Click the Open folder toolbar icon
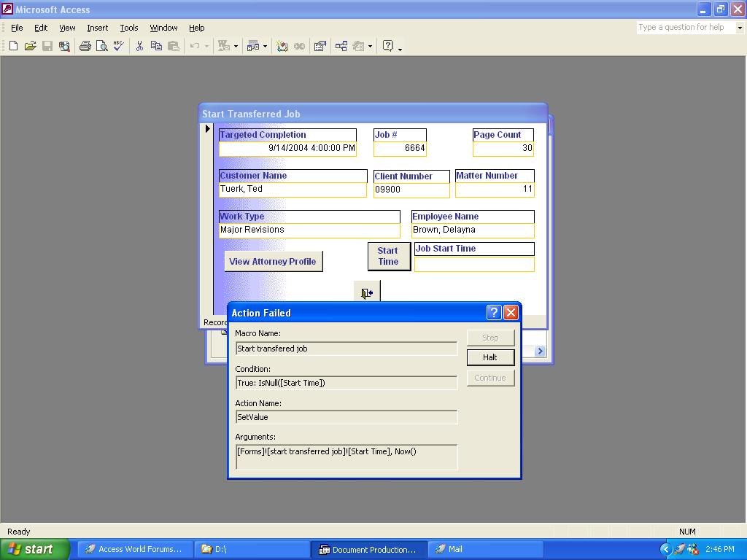747x560 pixels. point(30,46)
